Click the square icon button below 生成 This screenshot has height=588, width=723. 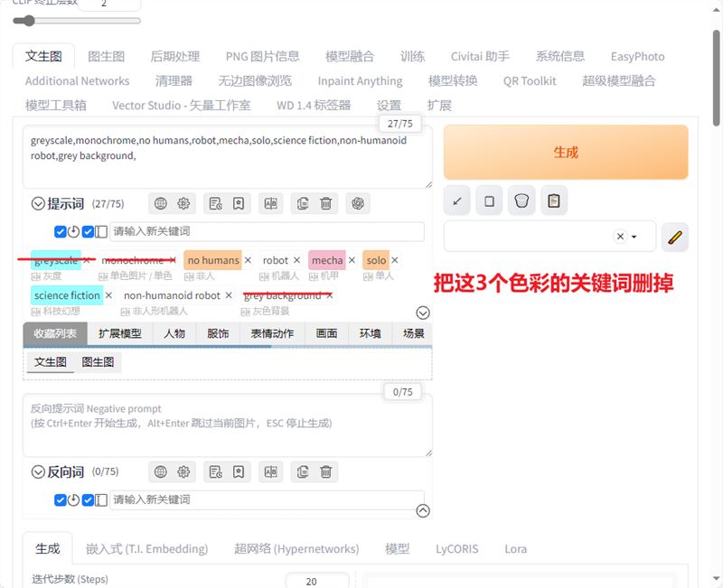489,201
